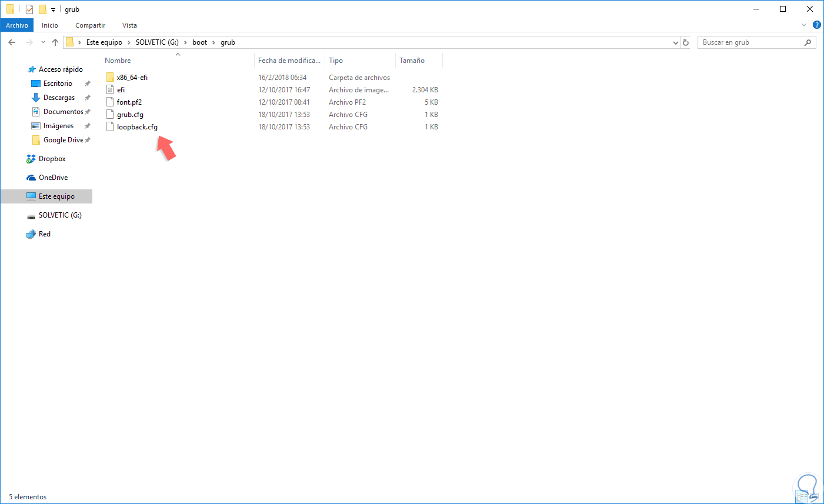Select Escritorio in the navigation pane
Viewport: 824px width, 504px height.
click(x=58, y=84)
